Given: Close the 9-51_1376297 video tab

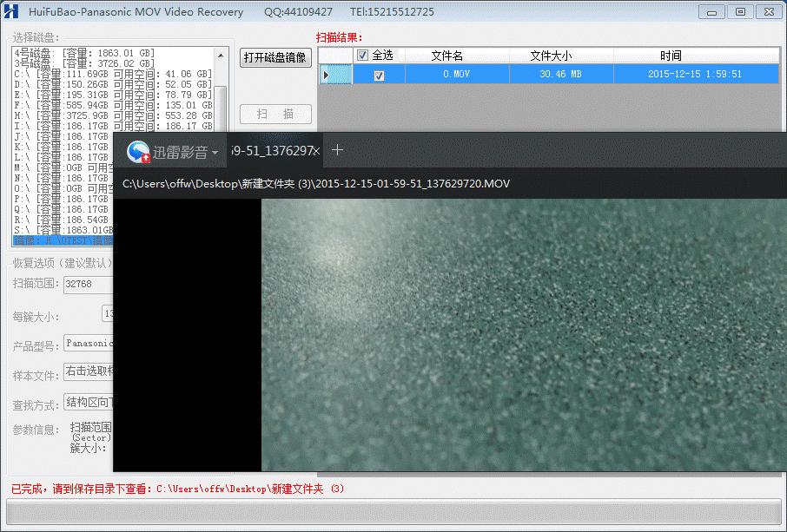Looking at the screenshot, I should click(316, 151).
